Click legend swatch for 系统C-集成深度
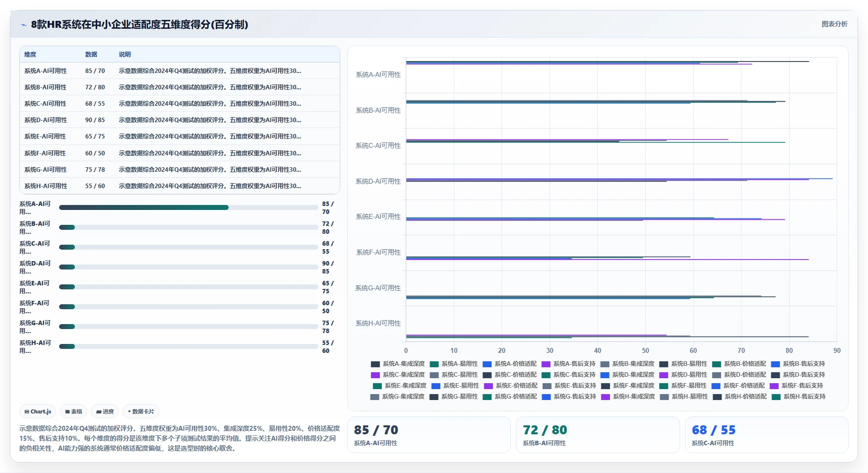Viewport: 868px width, 473px height. pos(375,375)
